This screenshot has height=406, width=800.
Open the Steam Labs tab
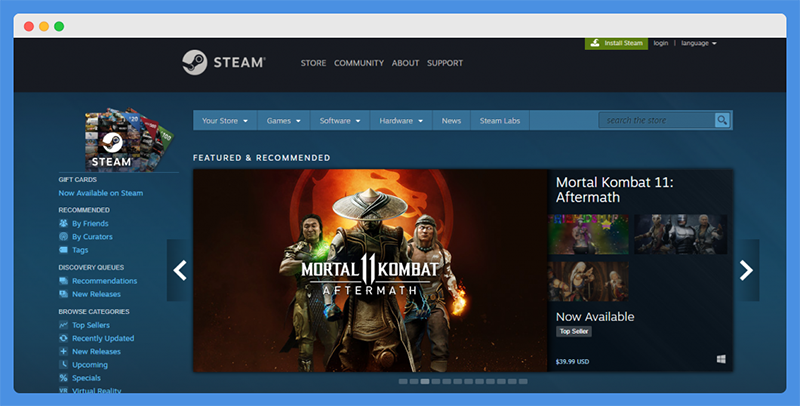click(499, 121)
